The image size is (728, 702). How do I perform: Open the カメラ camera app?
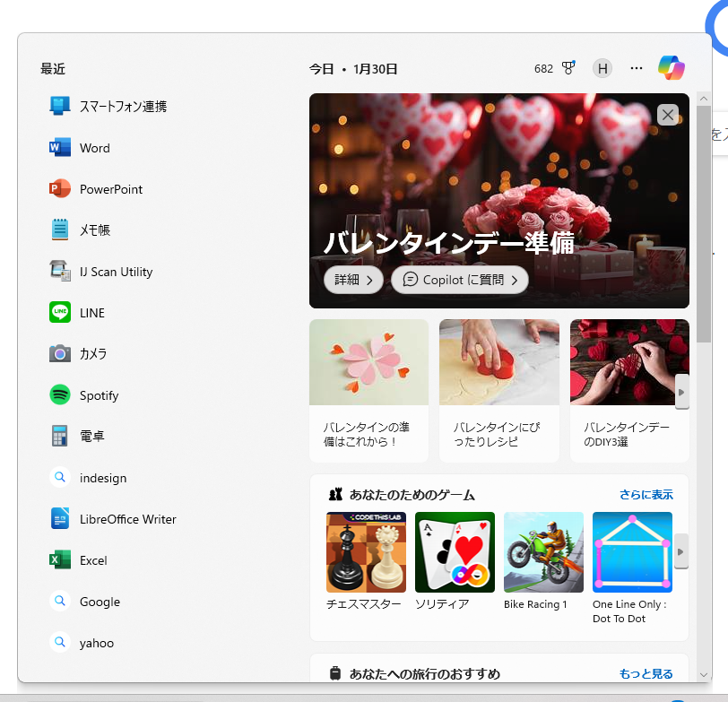pyautogui.click(x=60, y=354)
